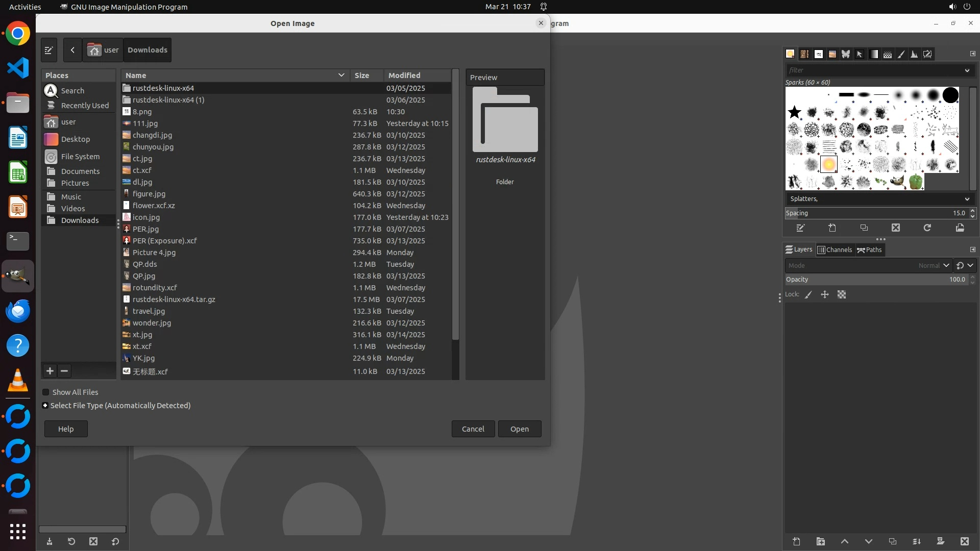The image size is (980, 551).
Task: Expand Select File Type section
Action: 45,406
